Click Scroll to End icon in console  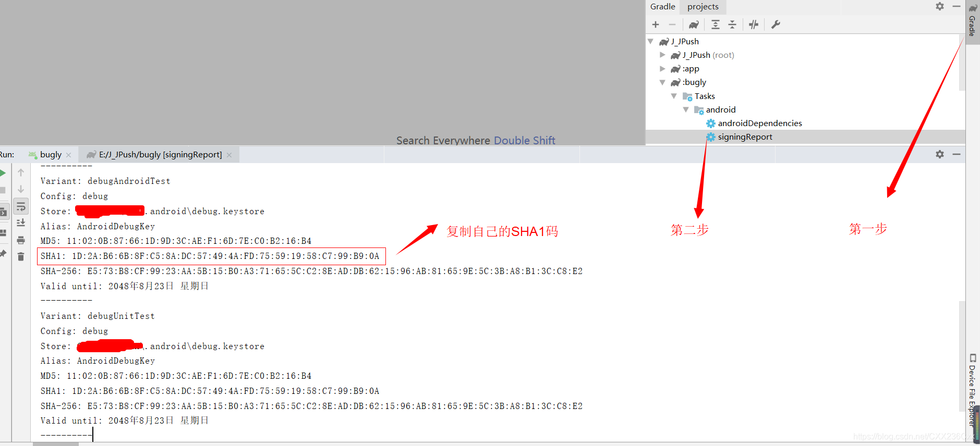click(x=21, y=223)
